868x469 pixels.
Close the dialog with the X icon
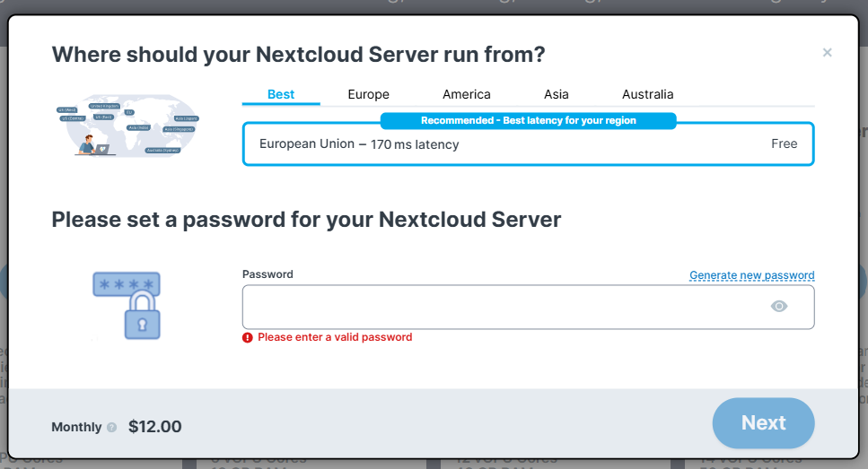827,53
